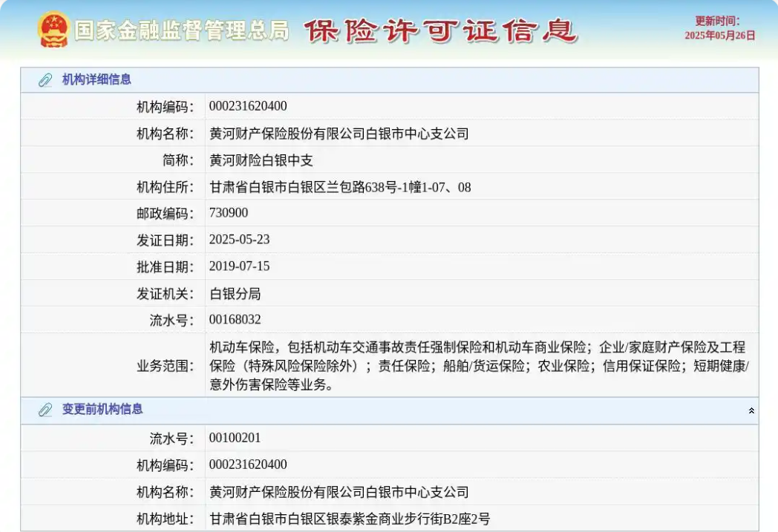Click the issuing authority value 白银分局

pyautogui.click(x=235, y=294)
